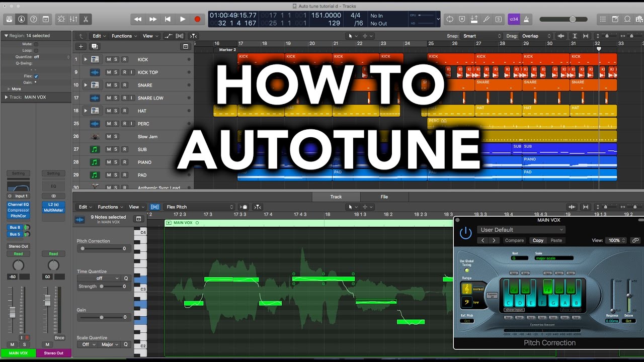Toggle Show Automation button in tracks toolbar
The image size is (644, 362).
click(x=169, y=36)
